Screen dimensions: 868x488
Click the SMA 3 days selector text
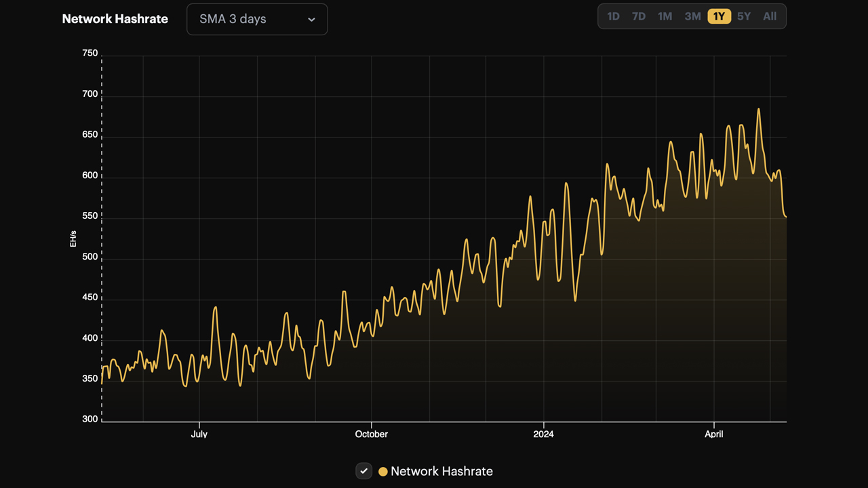[233, 19]
